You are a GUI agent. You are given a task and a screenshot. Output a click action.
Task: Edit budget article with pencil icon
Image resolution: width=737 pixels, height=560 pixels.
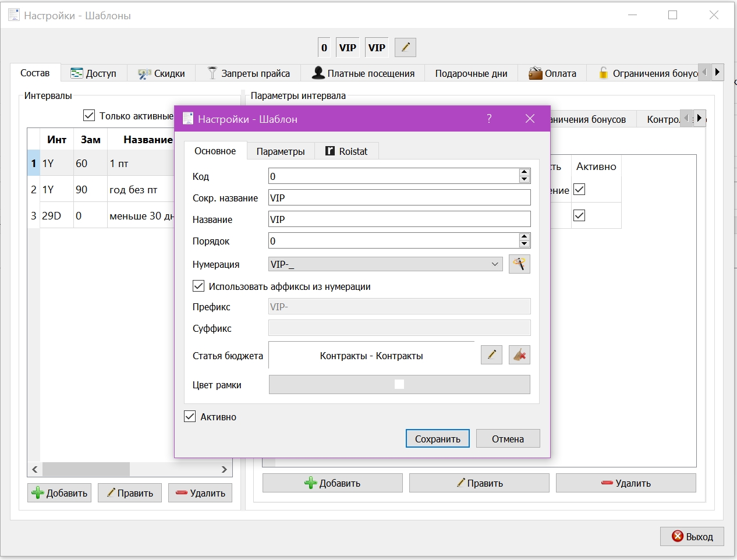[x=491, y=355]
